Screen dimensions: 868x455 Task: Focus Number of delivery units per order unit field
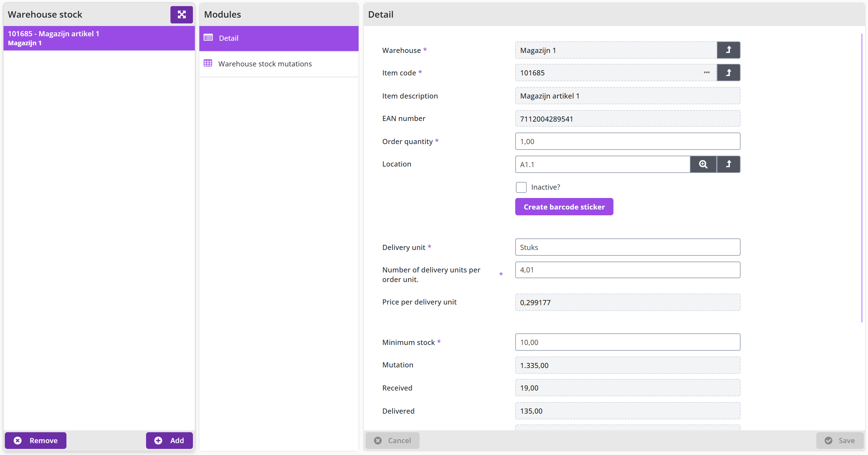628,270
